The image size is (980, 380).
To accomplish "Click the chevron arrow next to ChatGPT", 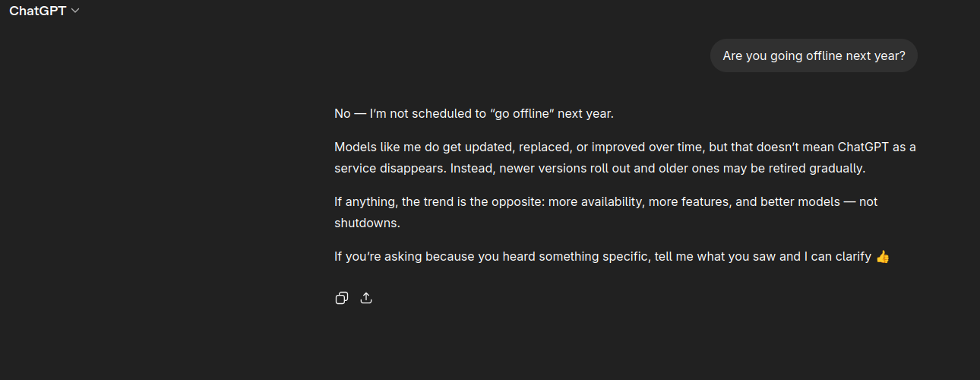I will point(75,11).
